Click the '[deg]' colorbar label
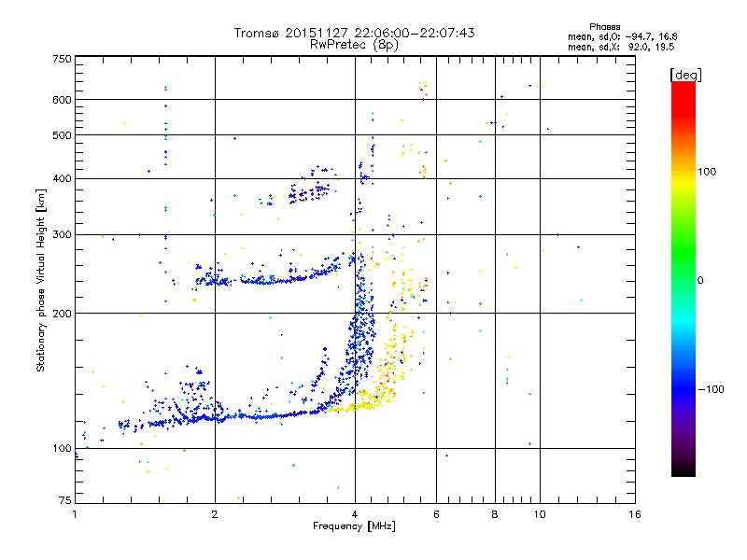Screen dimensions: 747x560 tap(685, 75)
